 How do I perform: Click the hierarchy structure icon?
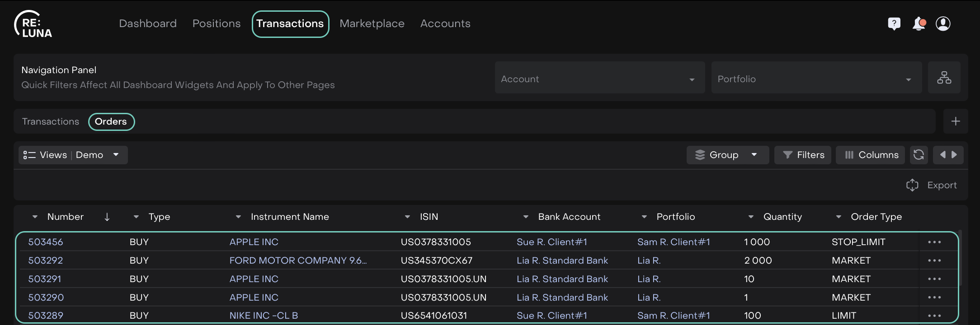(944, 78)
